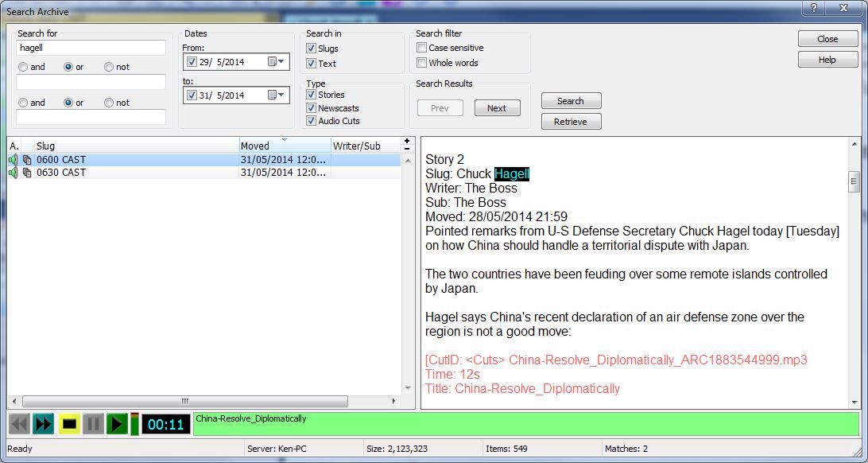Select the 0600 CAST result row
Viewport: 868px width, 463px height.
pyautogui.click(x=203, y=160)
